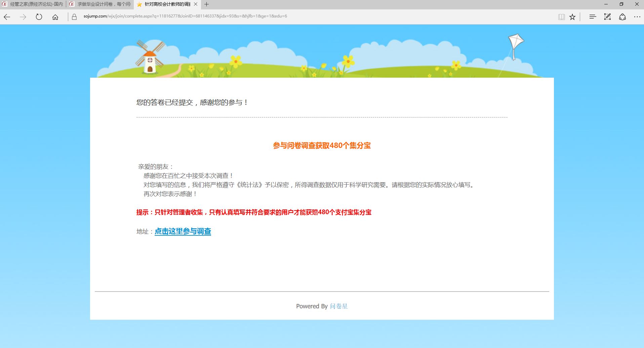The width and height of the screenshot is (644, 348).
Task: Open the browser home page
Action: [55, 17]
